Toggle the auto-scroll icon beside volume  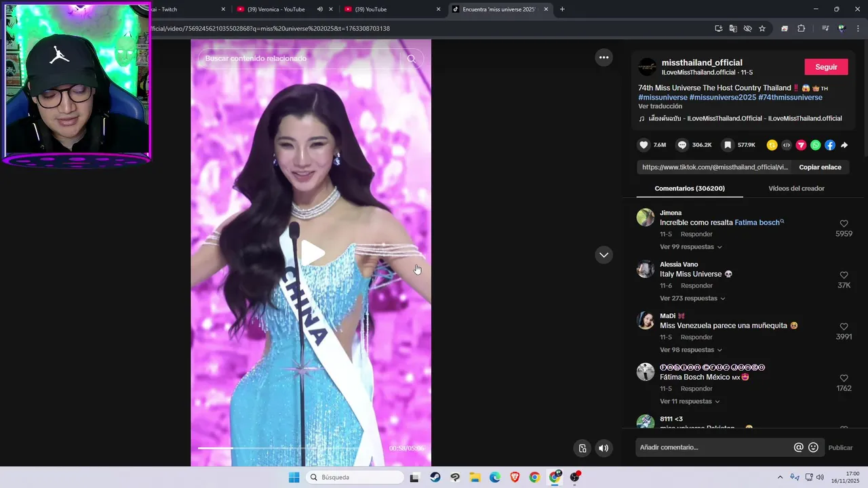pyautogui.click(x=583, y=448)
